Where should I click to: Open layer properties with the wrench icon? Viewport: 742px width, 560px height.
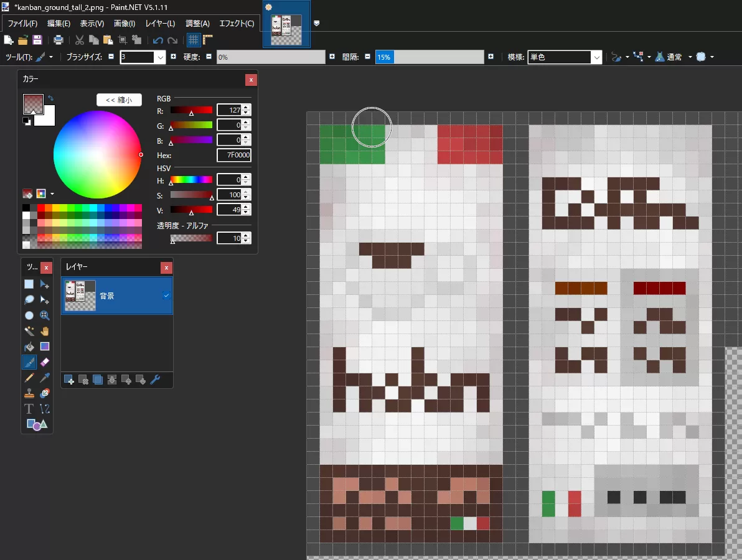point(155,380)
